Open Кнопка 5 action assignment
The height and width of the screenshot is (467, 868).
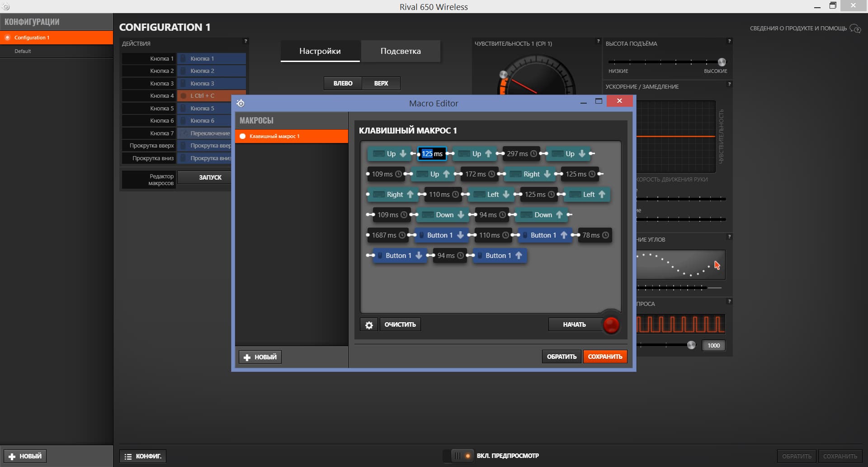click(x=204, y=109)
